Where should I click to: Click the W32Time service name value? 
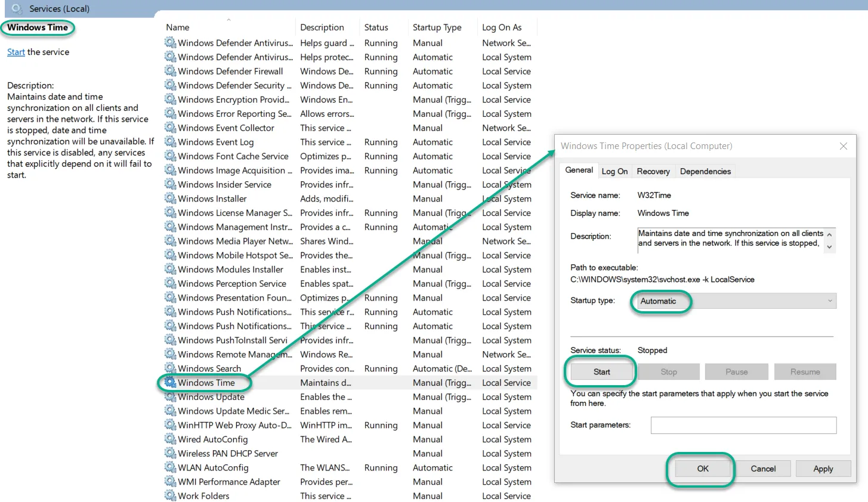coord(654,195)
